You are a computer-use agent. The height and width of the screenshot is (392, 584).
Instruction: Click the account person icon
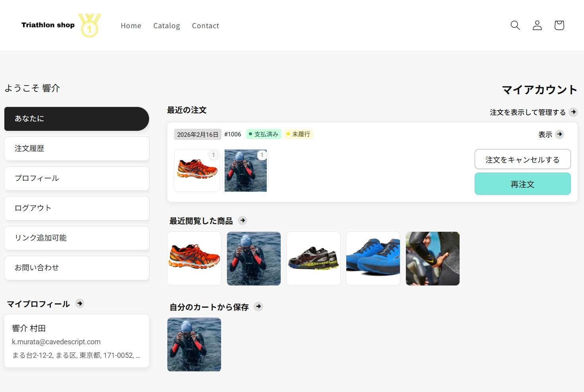pyautogui.click(x=537, y=25)
